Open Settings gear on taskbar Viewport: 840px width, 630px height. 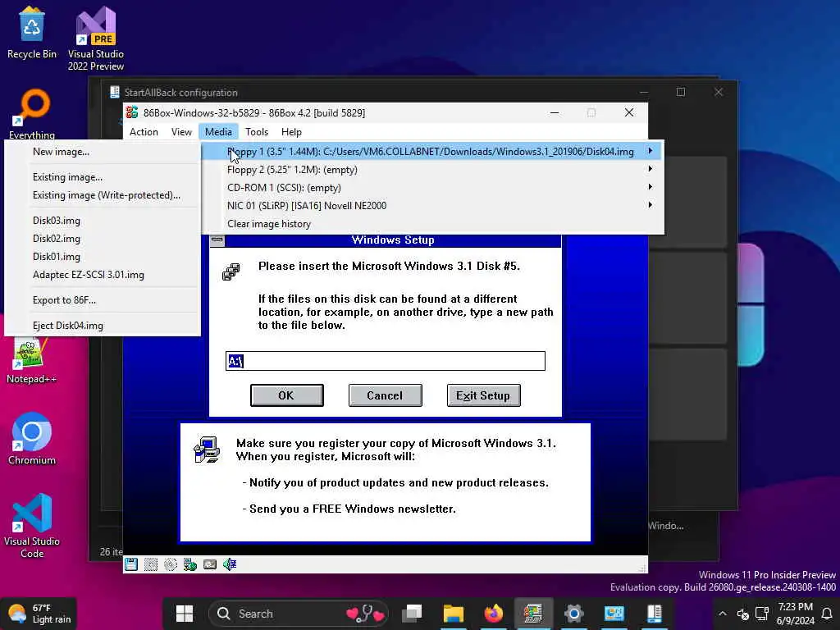573,614
